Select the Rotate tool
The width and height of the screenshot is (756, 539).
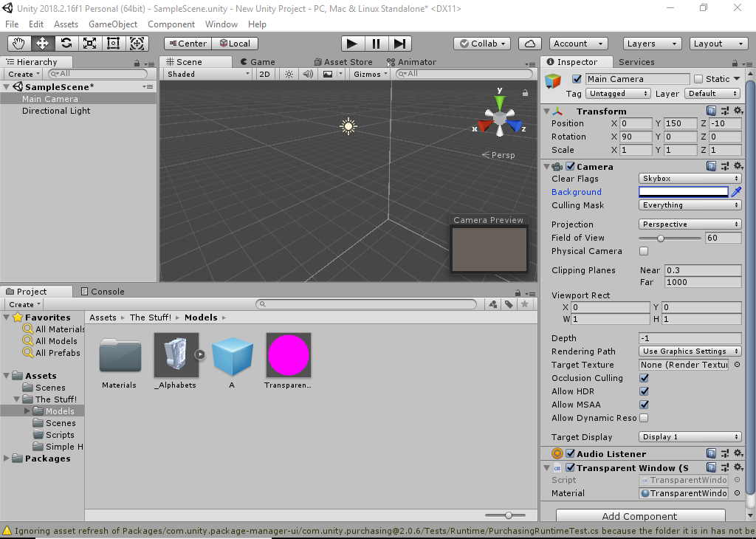click(x=66, y=44)
